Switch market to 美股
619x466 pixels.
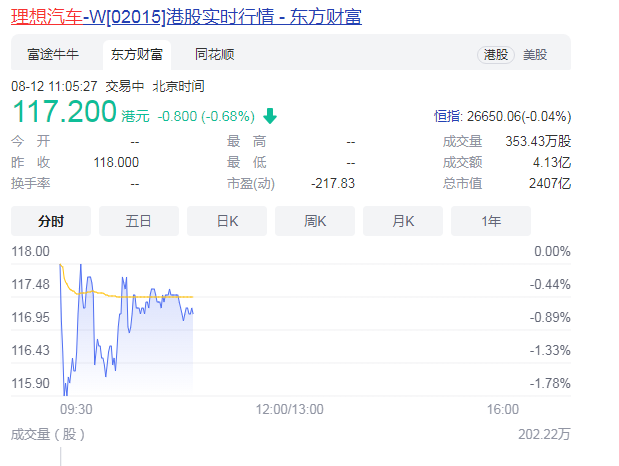(x=535, y=54)
